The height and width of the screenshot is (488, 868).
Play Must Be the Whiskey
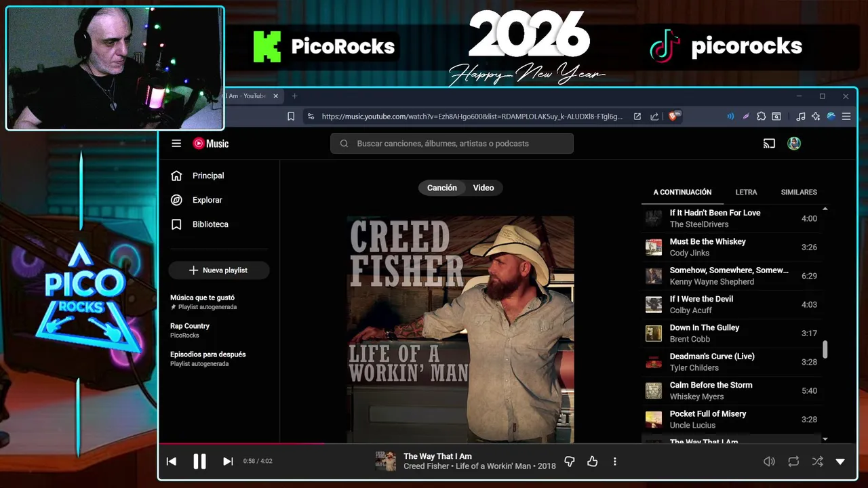pyautogui.click(x=731, y=247)
